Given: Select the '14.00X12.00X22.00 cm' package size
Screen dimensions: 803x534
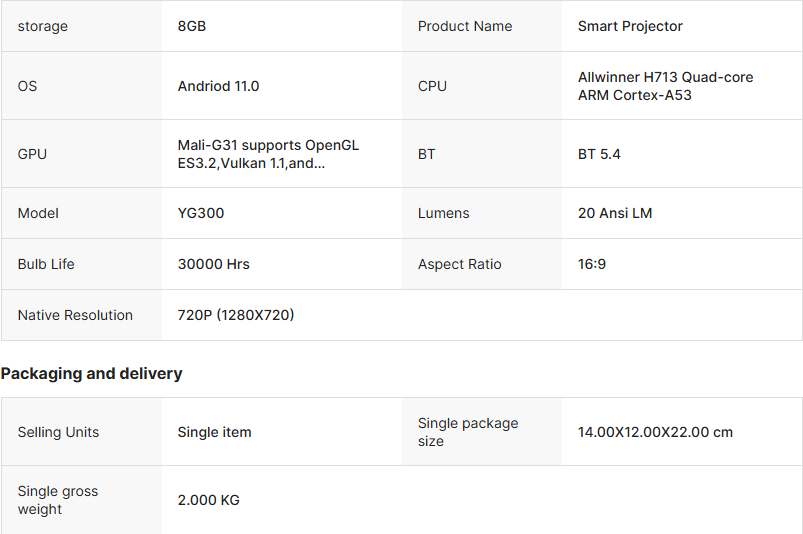Looking at the screenshot, I should (655, 432).
